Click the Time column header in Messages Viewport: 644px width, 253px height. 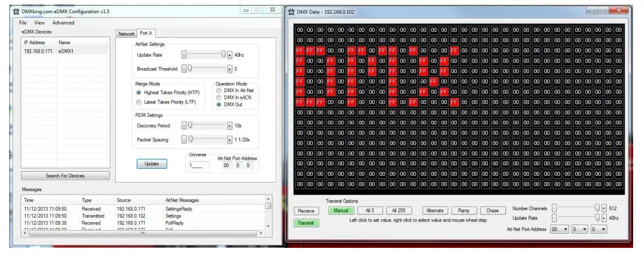tap(51, 200)
